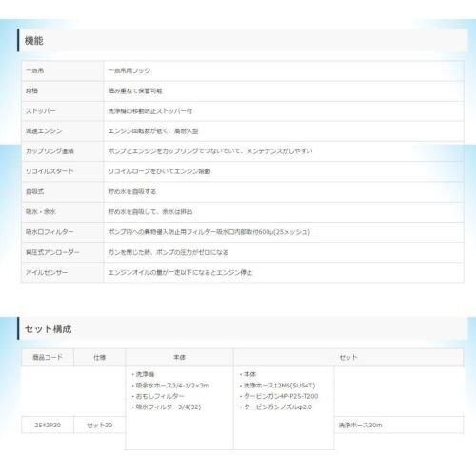
Task: Click product code 2543P30 cell
Action: coord(48,425)
